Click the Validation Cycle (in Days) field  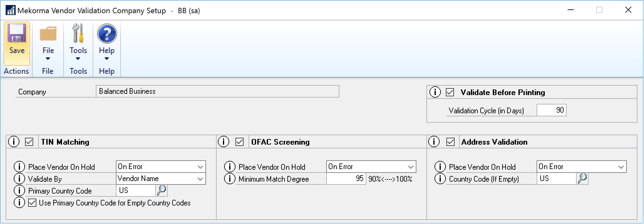[551, 110]
